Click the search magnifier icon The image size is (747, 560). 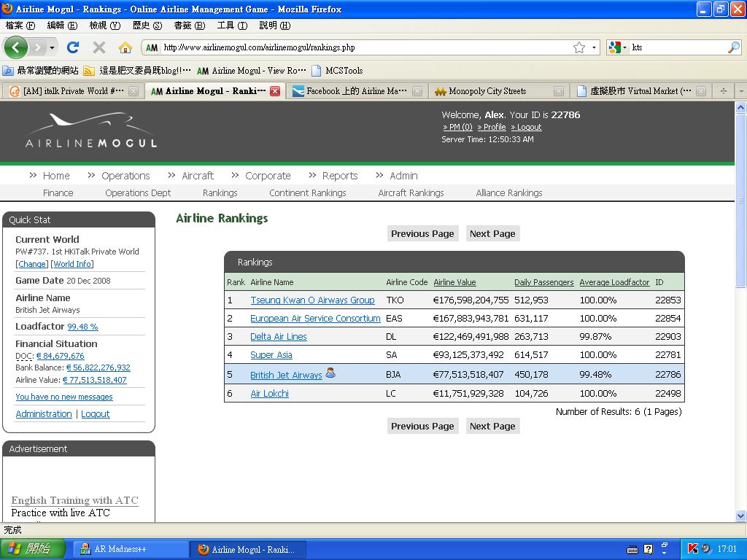pos(734,47)
